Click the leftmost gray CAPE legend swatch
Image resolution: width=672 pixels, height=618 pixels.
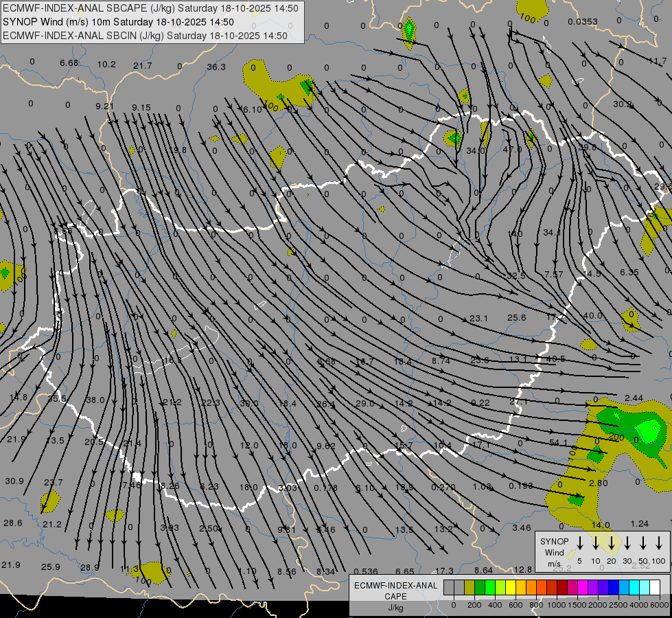tap(449, 587)
